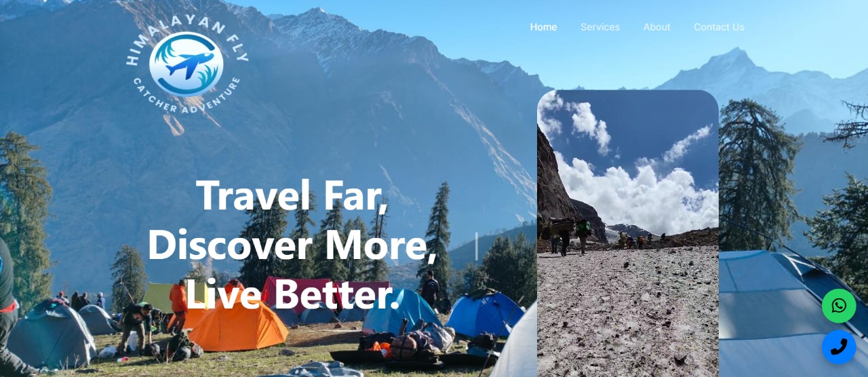Navigate to Contact Us
This screenshot has height=377, width=868.
click(x=719, y=27)
